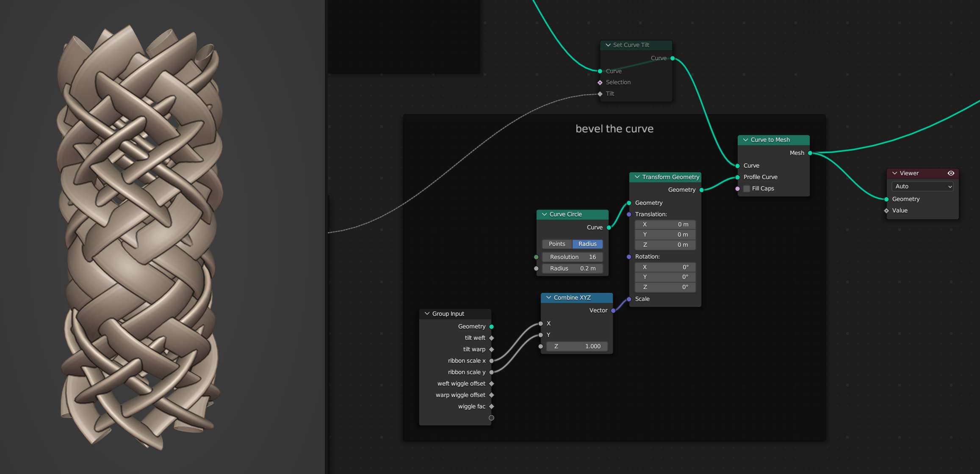Collapse the Viewer node chevron
The height and width of the screenshot is (474, 980).
895,173
